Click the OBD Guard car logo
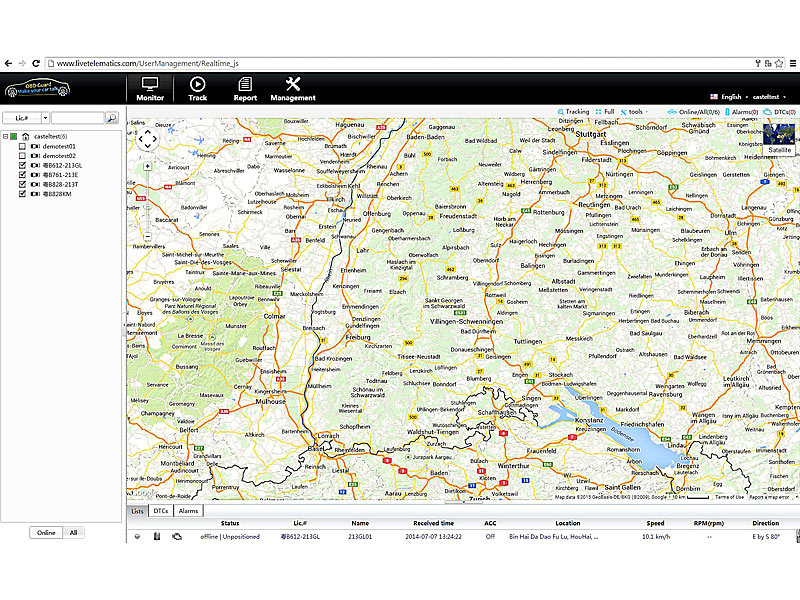The height and width of the screenshot is (600, 800). point(37,89)
